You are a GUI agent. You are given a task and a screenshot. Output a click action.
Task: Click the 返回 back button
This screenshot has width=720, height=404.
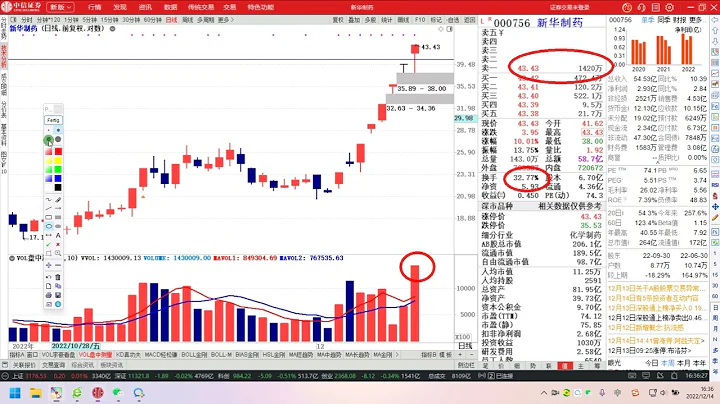coord(469,20)
